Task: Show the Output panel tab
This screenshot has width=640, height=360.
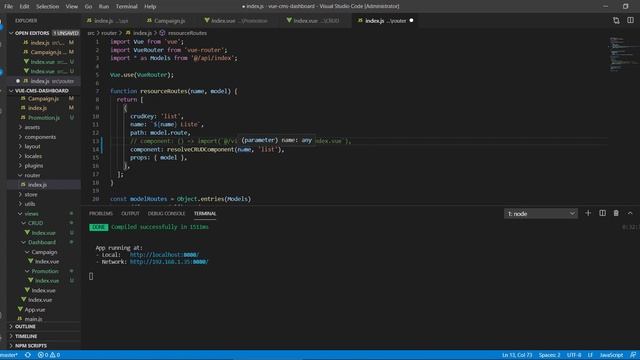Action: [x=130, y=213]
